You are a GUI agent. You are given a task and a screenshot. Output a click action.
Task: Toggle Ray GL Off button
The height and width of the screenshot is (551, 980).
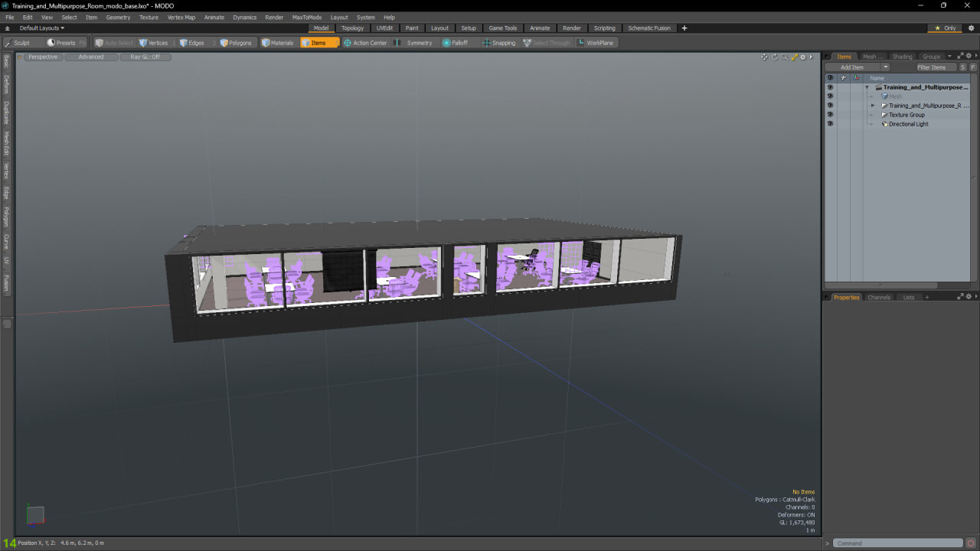(x=145, y=57)
